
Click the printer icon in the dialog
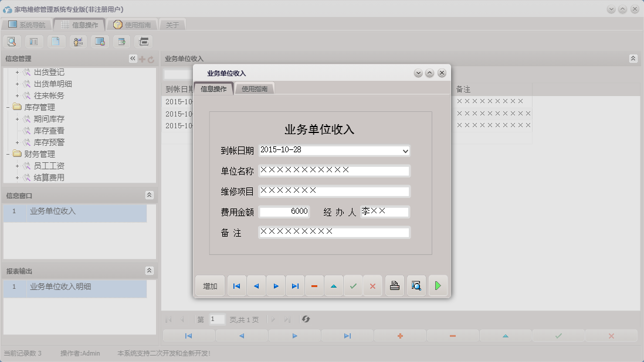(x=395, y=285)
